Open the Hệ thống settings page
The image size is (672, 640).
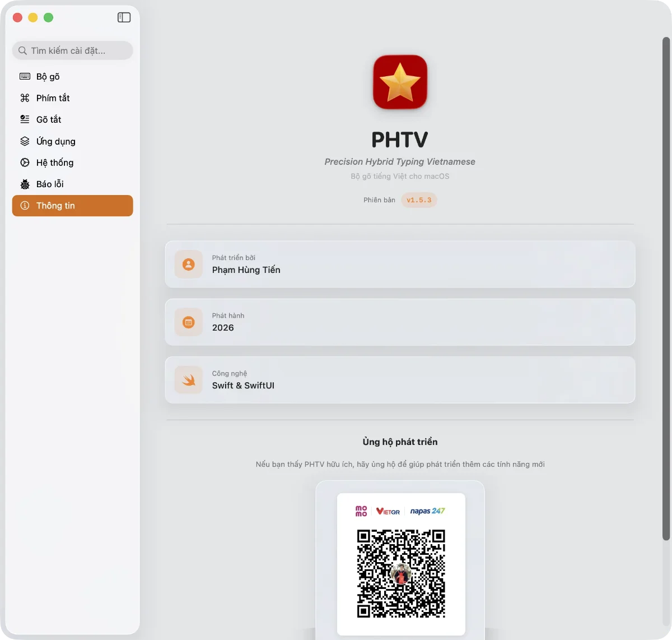55,163
